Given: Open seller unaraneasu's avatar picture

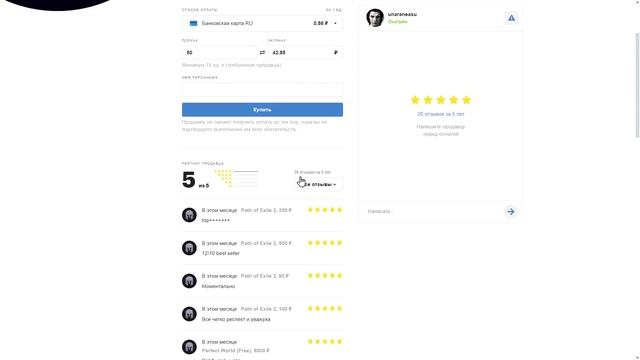Looking at the screenshot, I should 375,18.
